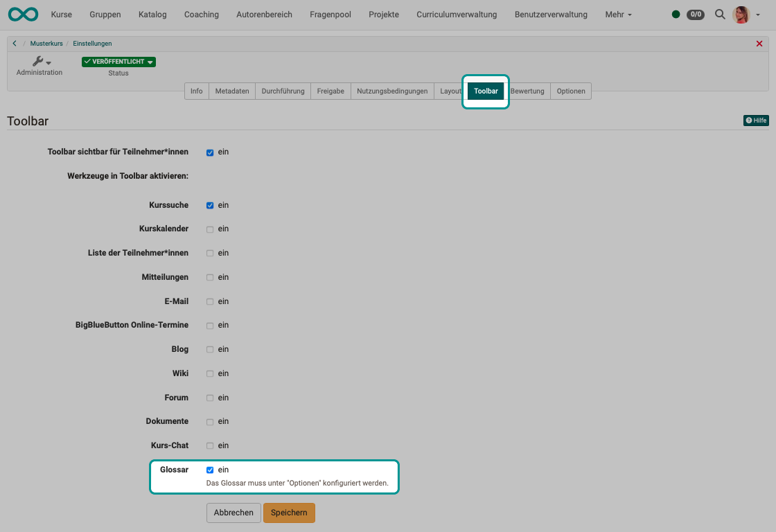Open the VERÖFFENTLICHT status dropdown
The height and width of the screenshot is (532, 776).
tap(118, 61)
